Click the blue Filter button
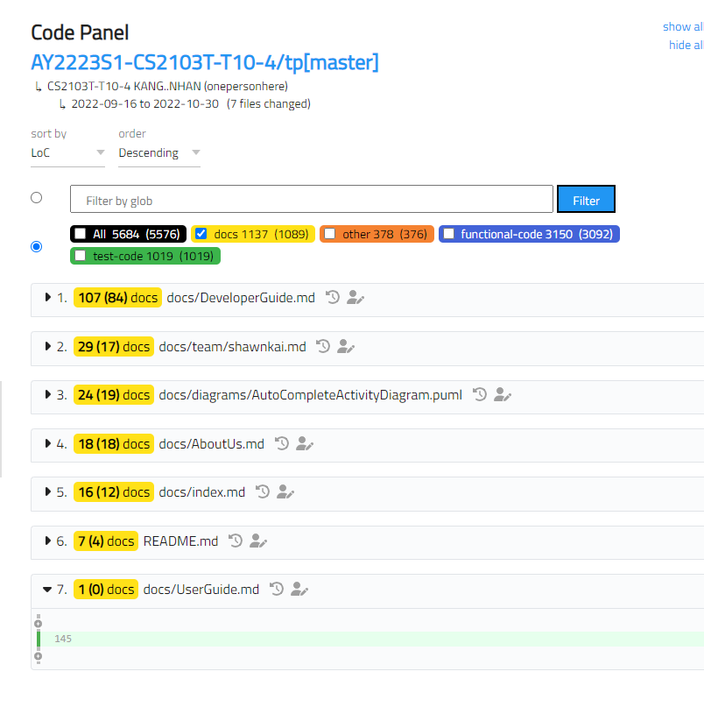 [585, 199]
